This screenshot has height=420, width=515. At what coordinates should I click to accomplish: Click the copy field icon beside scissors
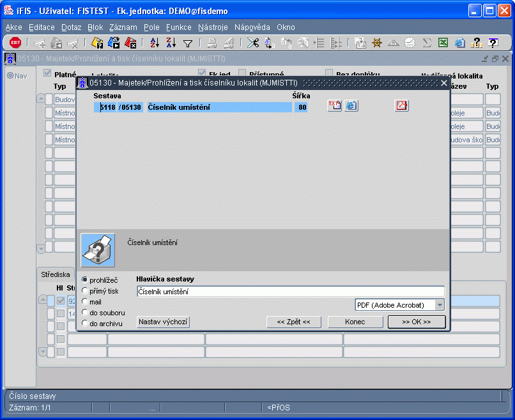pos(270,43)
